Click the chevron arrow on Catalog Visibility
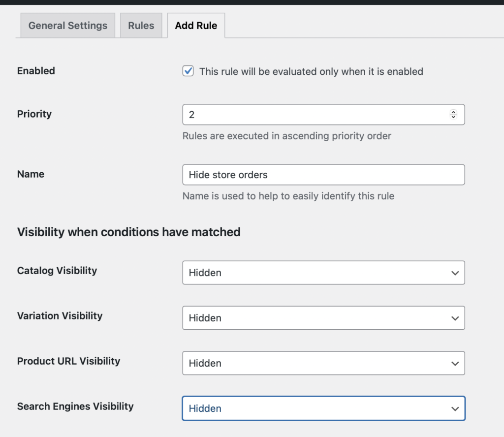 coord(455,273)
